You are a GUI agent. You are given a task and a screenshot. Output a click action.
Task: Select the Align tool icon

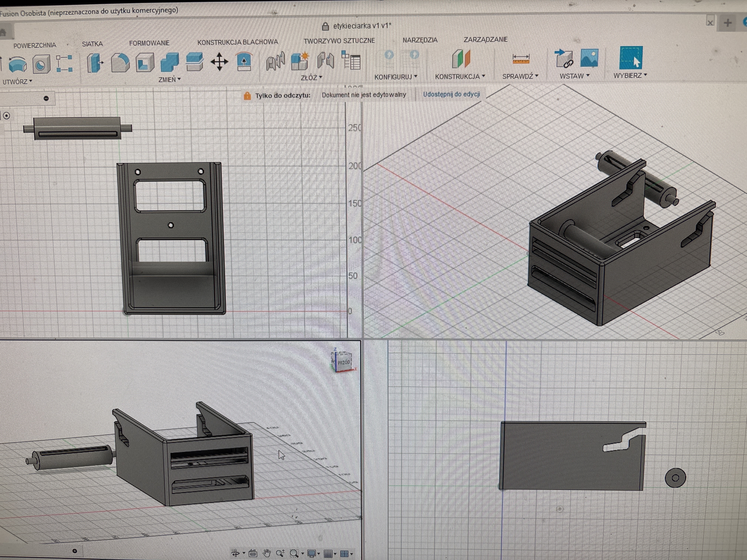(x=244, y=61)
